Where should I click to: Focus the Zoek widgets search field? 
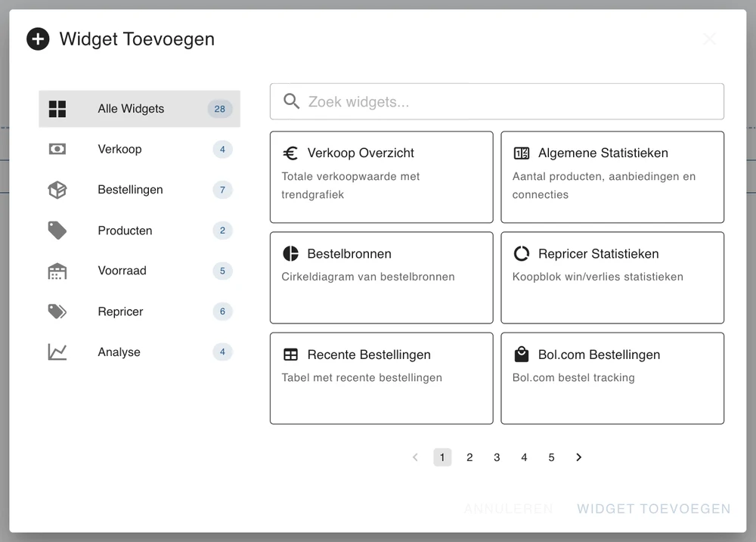pyautogui.click(x=497, y=101)
